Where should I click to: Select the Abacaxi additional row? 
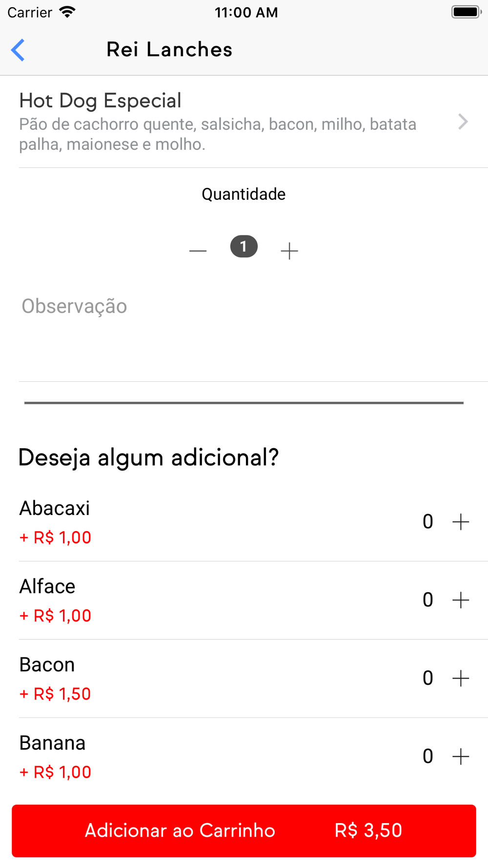[x=195, y=522]
